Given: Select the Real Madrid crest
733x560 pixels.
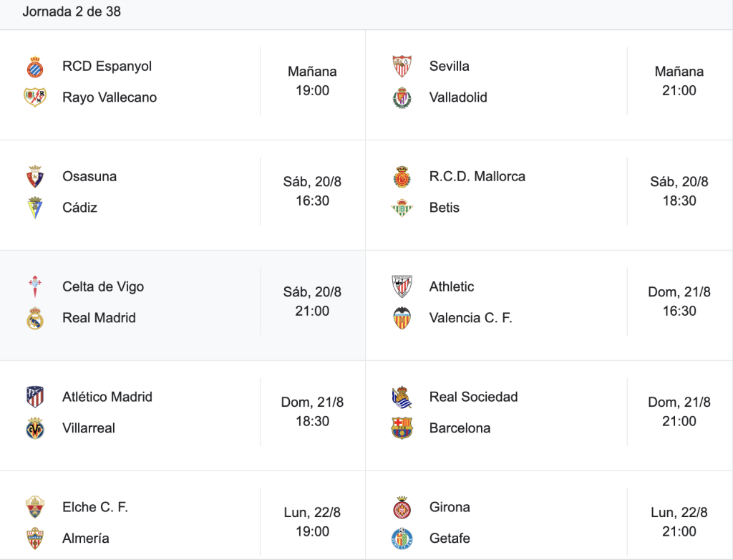Looking at the screenshot, I should (x=35, y=318).
